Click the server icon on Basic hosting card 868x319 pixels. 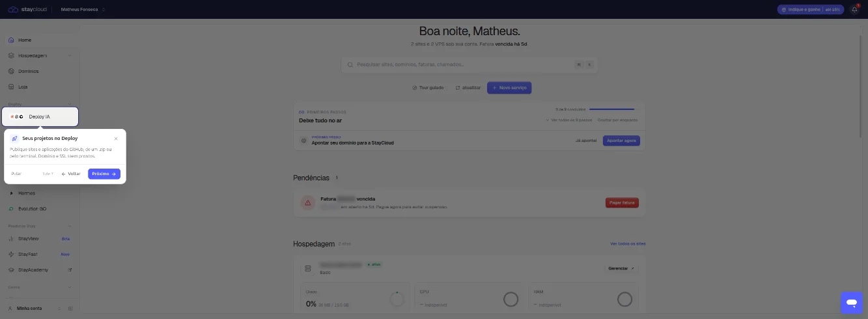tap(307, 269)
